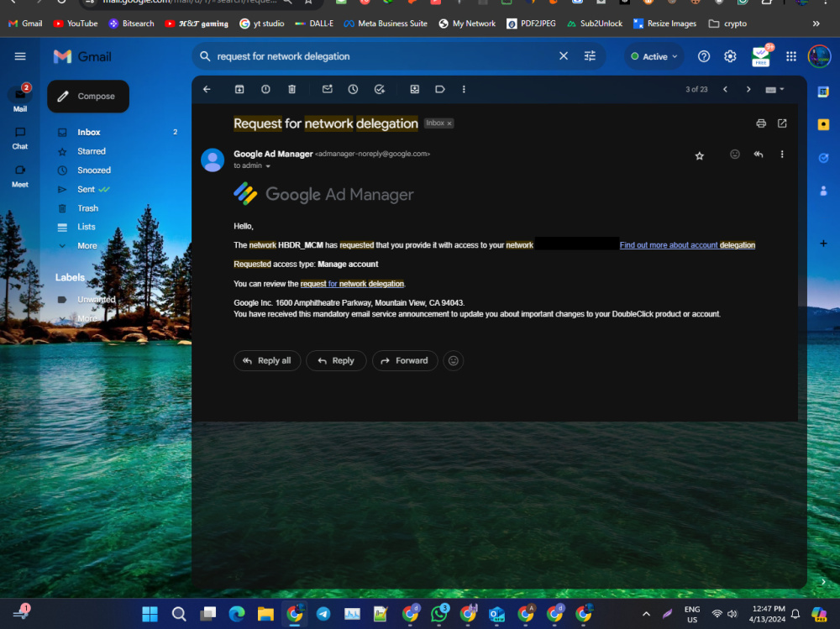Apply a label to this email
The height and width of the screenshot is (629, 840).
pos(440,90)
